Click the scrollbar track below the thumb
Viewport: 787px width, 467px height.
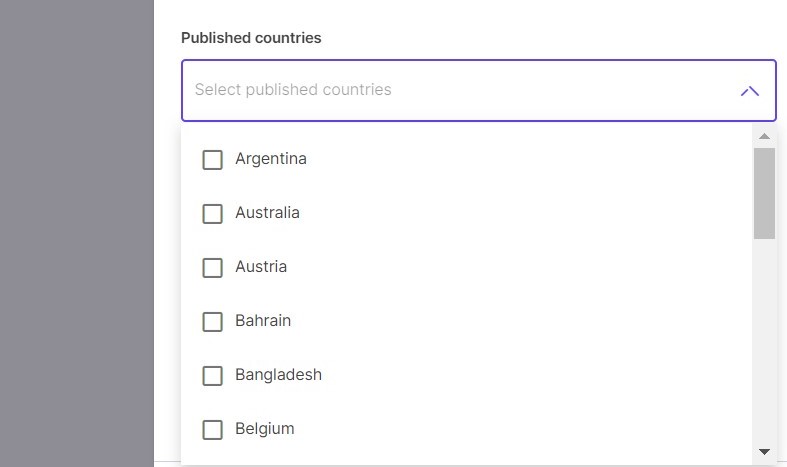click(764, 341)
